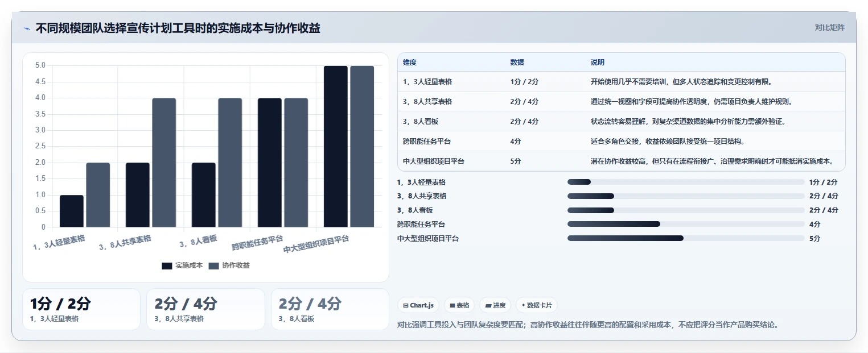868x353 pixels.
Task: Select the 3,8人看板 table row name
Action: point(421,122)
